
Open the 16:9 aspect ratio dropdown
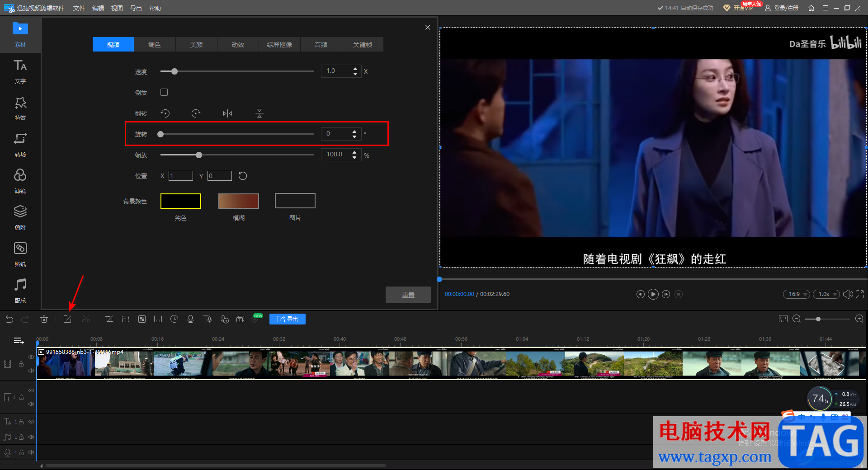(x=796, y=294)
